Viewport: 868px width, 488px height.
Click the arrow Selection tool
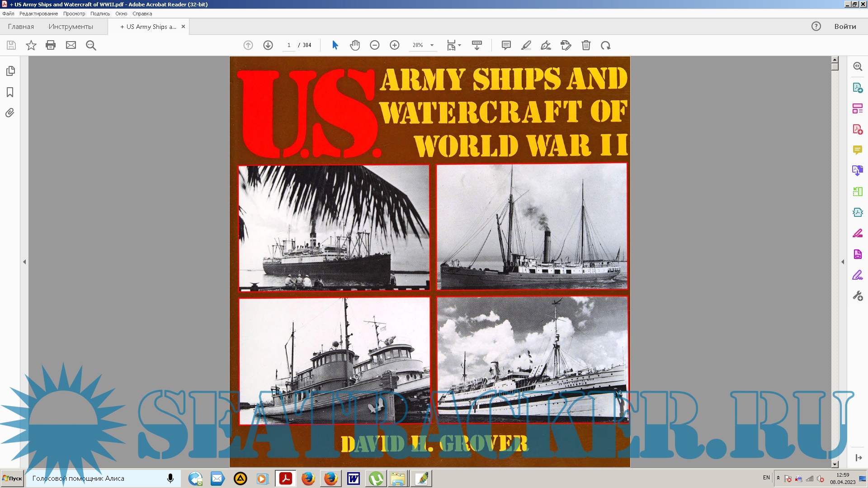[335, 45]
